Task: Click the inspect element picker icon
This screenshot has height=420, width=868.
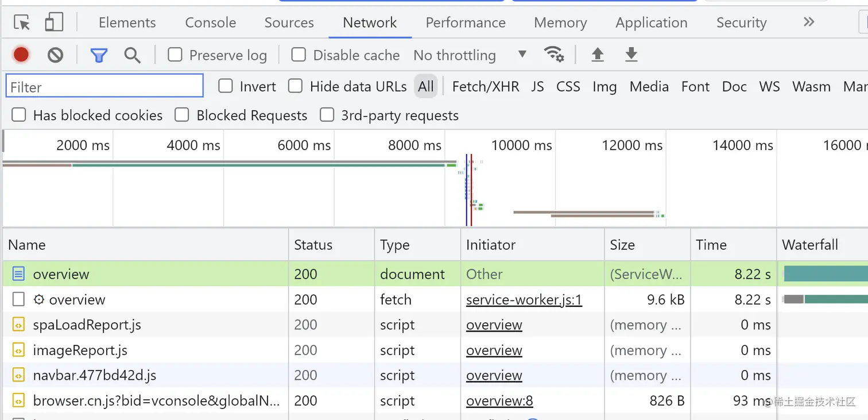Action: pyautogui.click(x=22, y=22)
